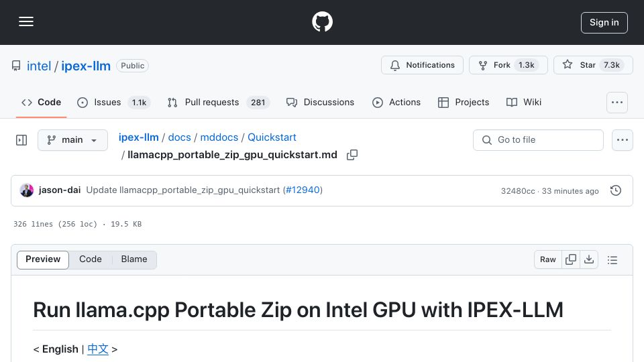The height and width of the screenshot is (362, 644).
Task: Switch to the 中文 version link
Action: coord(98,349)
